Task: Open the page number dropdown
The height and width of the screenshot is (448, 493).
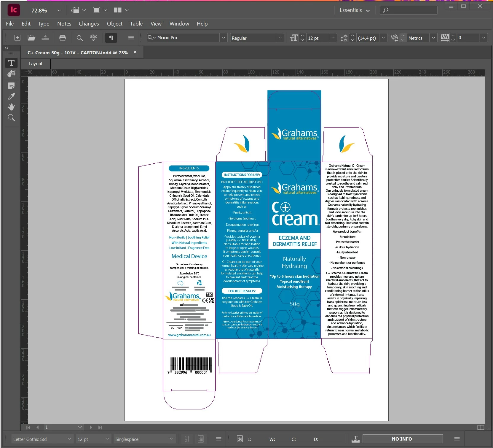Action: pos(80,427)
